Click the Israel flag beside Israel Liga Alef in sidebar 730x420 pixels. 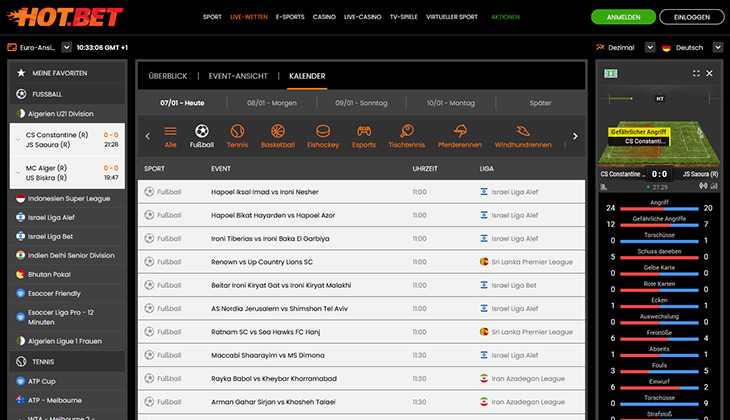[20, 217]
